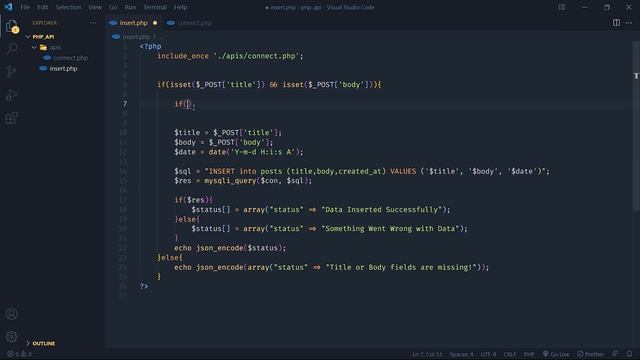Click 'Data Inserted Successfully' string

(x=381, y=209)
